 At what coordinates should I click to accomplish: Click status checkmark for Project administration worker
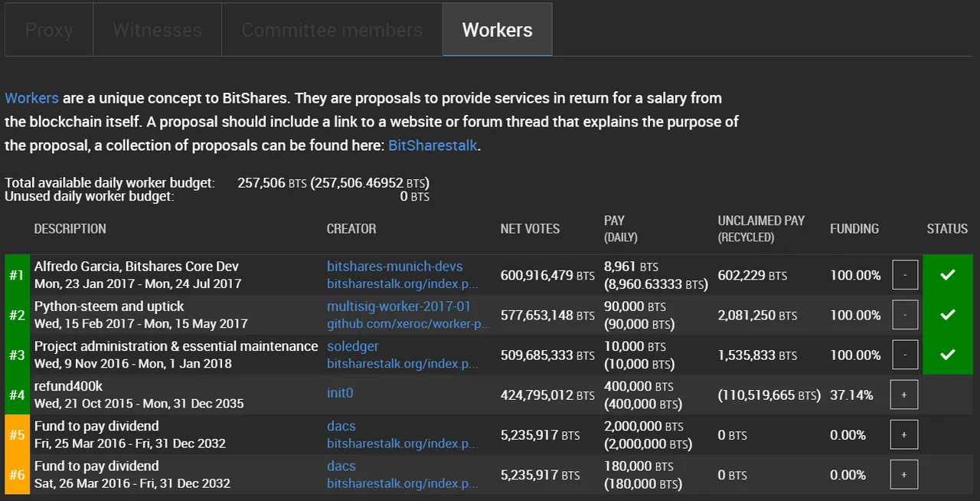pos(948,355)
